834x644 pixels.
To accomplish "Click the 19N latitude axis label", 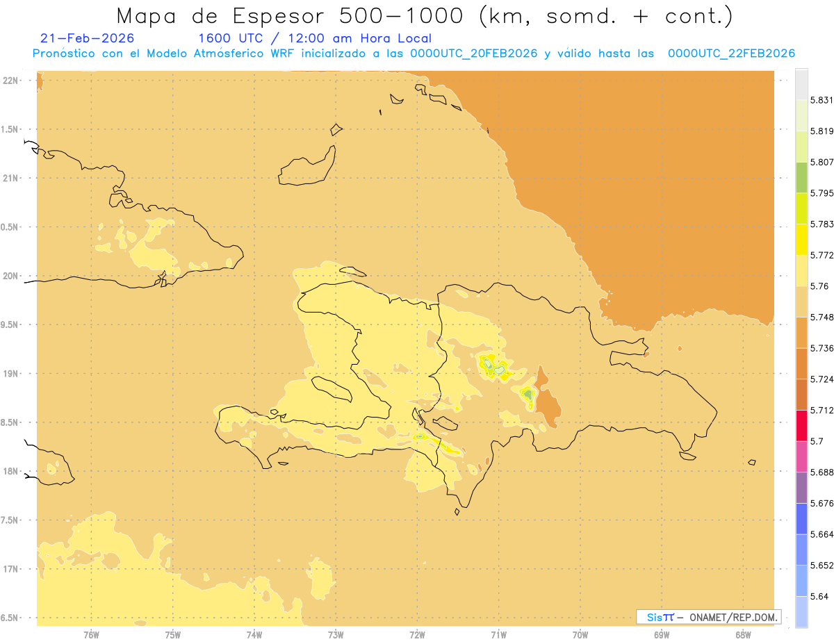I will [x=11, y=374].
